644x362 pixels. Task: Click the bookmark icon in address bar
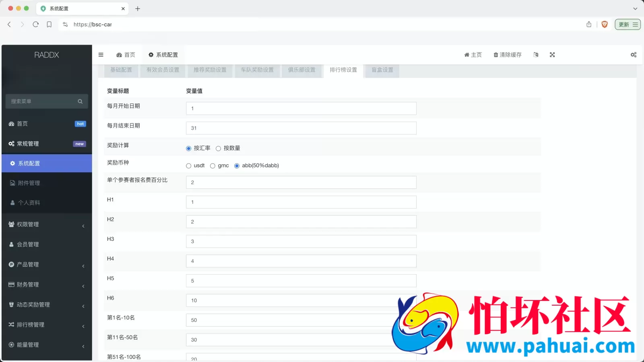(49, 25)
